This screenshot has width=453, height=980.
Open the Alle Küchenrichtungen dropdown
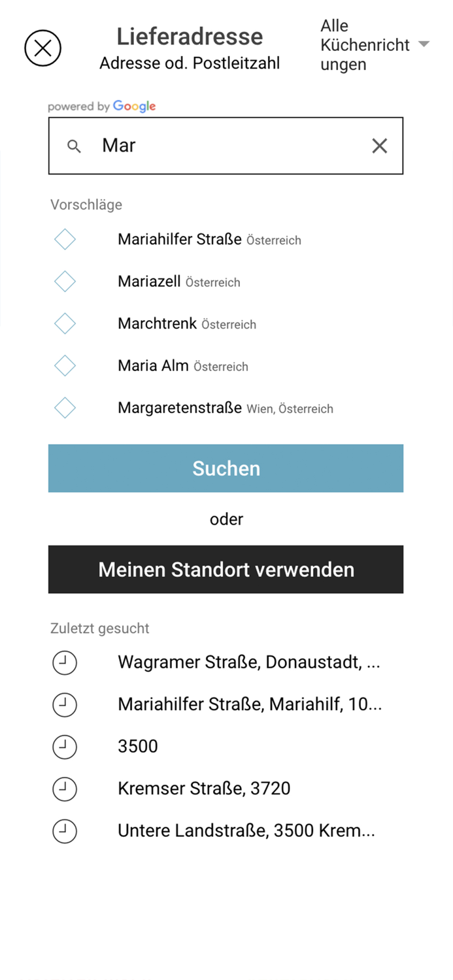point(365,45)
